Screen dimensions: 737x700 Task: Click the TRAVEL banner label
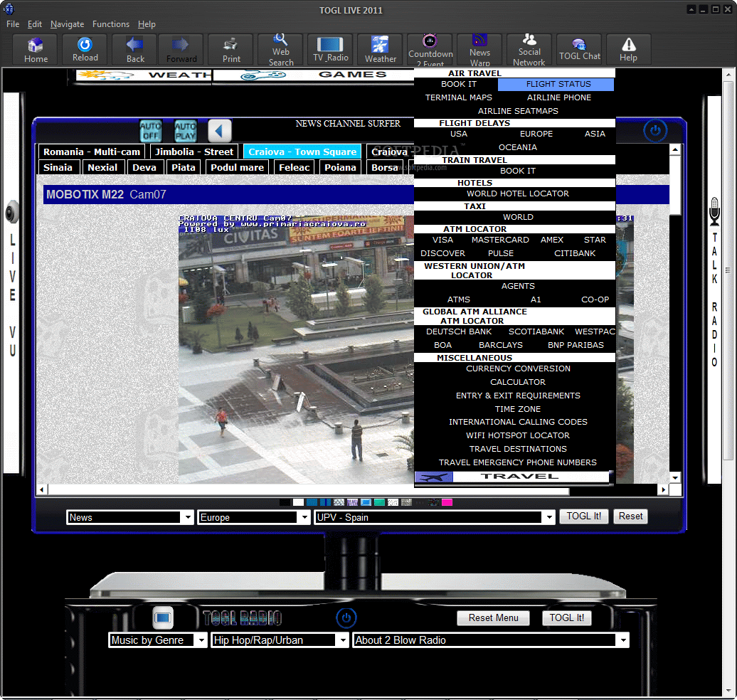click(519, 477)
